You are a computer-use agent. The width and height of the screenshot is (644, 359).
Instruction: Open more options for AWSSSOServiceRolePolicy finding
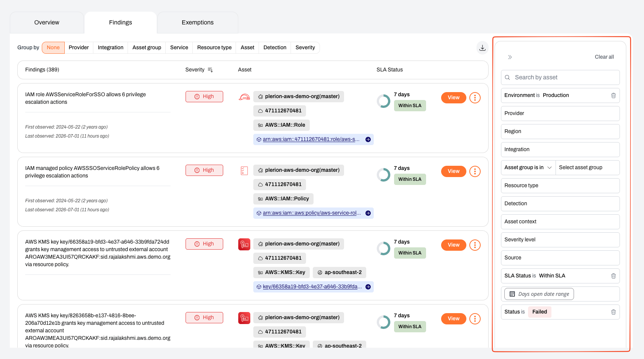(475, 171)
